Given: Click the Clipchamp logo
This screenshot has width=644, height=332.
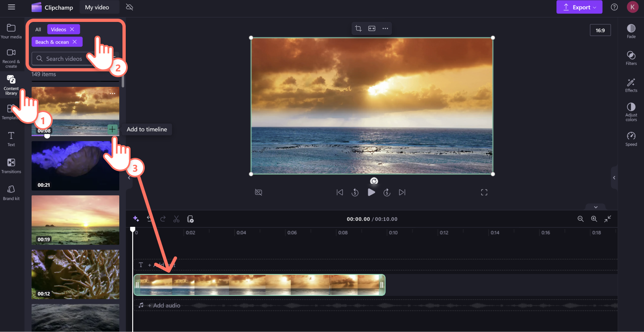Looking at the screenshot, I should pos(52,7).
